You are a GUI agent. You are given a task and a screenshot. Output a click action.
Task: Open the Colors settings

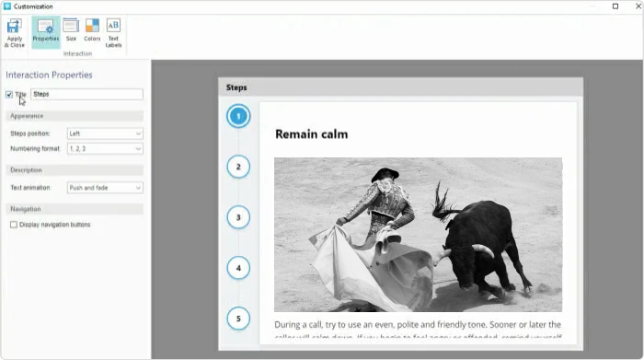click(92, 30)
